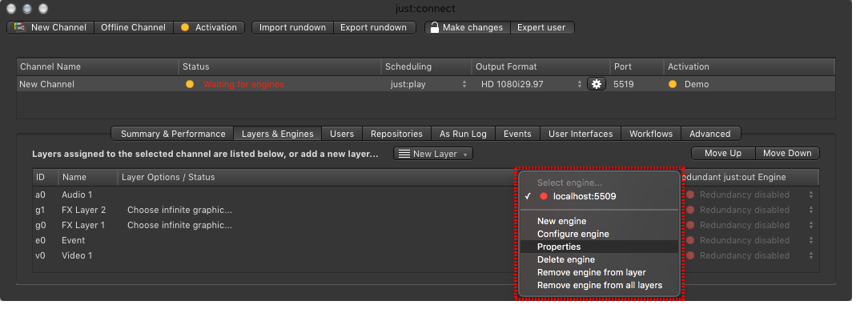Click the Output Format column header
Viewport: 868px width, 317px height.
(540, 66)
